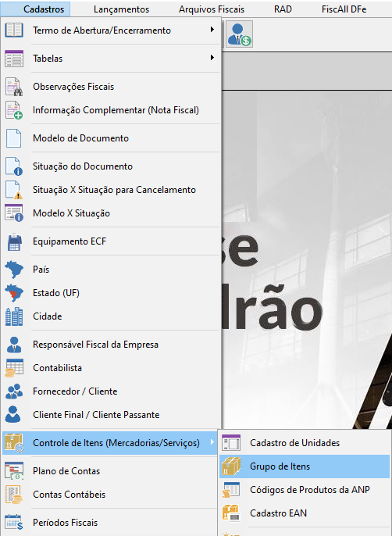392x536 pixels.
Task: Click the Fornecedor / Cliente people icon
Action: tap(14, 391)
